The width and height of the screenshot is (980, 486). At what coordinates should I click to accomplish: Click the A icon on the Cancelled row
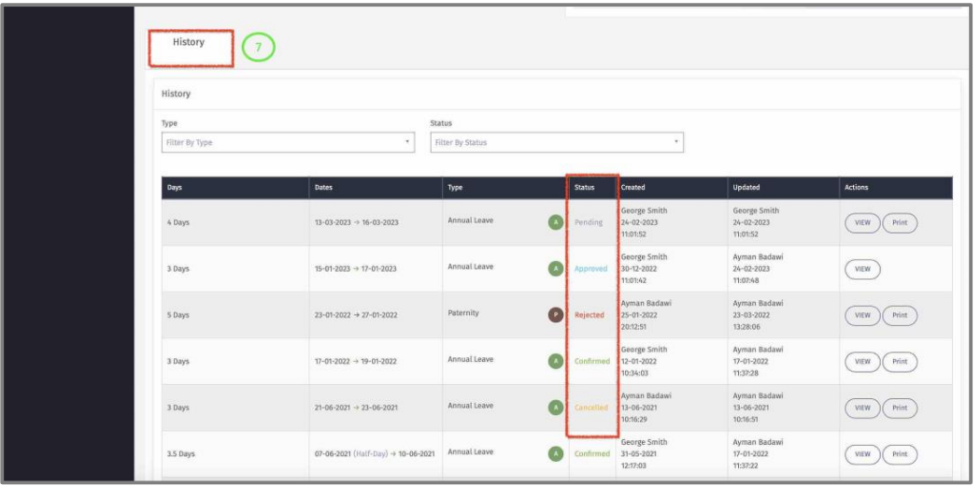(x=554, y=407)
